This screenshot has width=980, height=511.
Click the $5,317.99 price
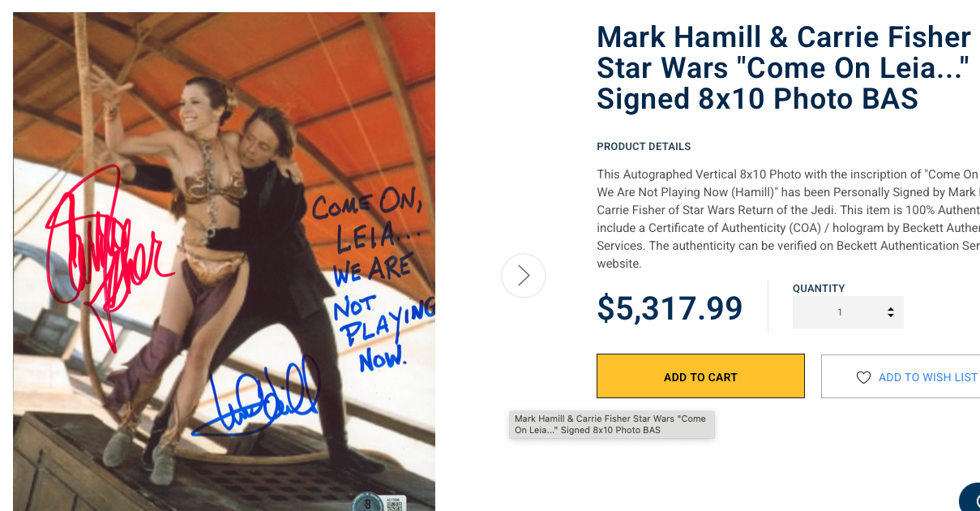coord(670,308)
